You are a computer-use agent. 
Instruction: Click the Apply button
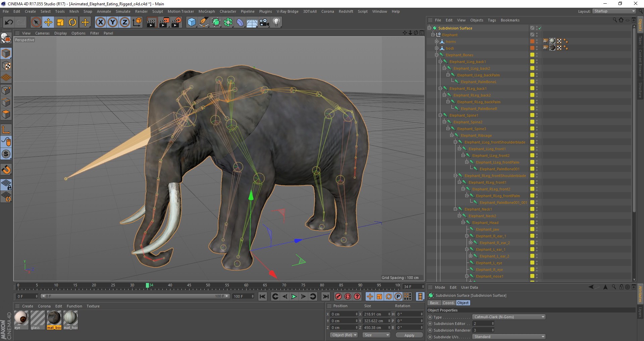(x=409, y=335)
